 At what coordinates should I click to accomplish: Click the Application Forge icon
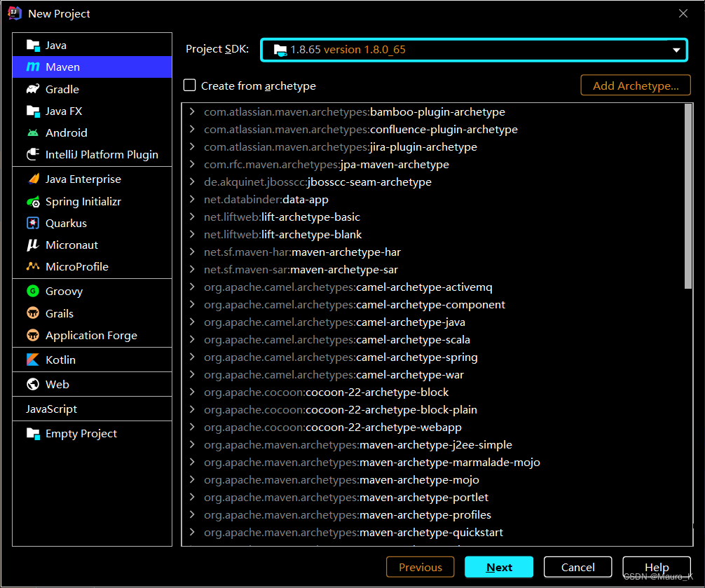click(x=33, y=335)
